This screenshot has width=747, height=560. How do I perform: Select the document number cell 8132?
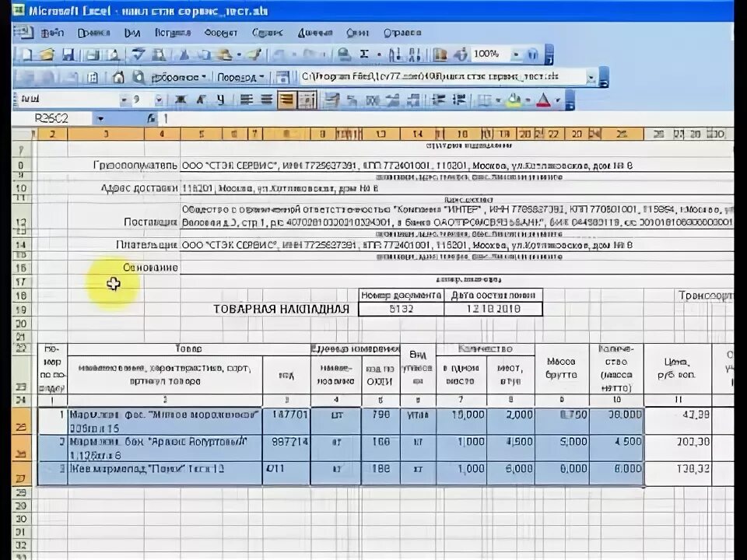pyautogui.click(x=402, y=309)
